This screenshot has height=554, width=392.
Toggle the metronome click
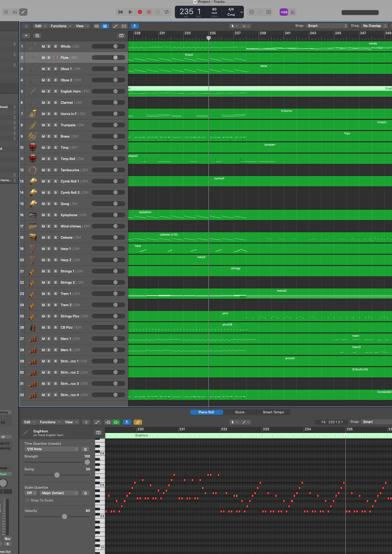(293, 12)
